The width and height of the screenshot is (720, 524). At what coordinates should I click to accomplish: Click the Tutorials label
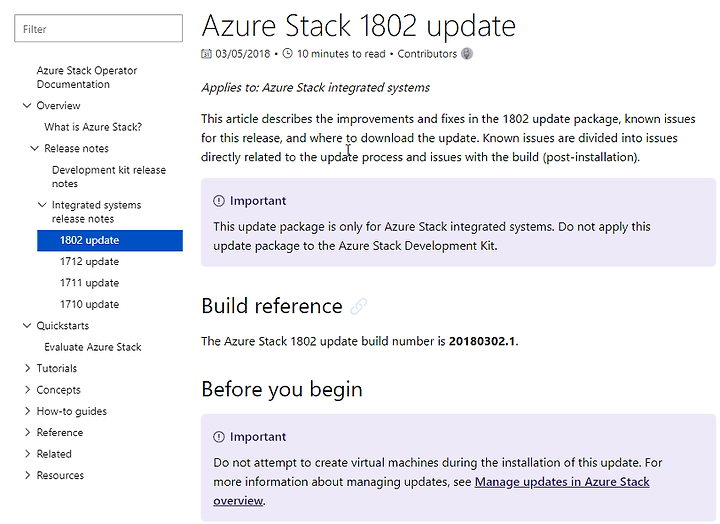pos(56,368)
